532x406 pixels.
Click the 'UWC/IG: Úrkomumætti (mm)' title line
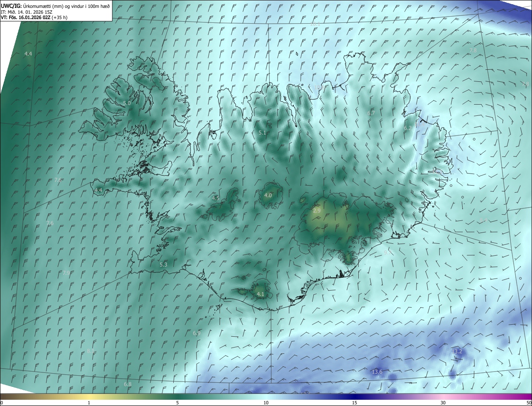tap(55, 5)
